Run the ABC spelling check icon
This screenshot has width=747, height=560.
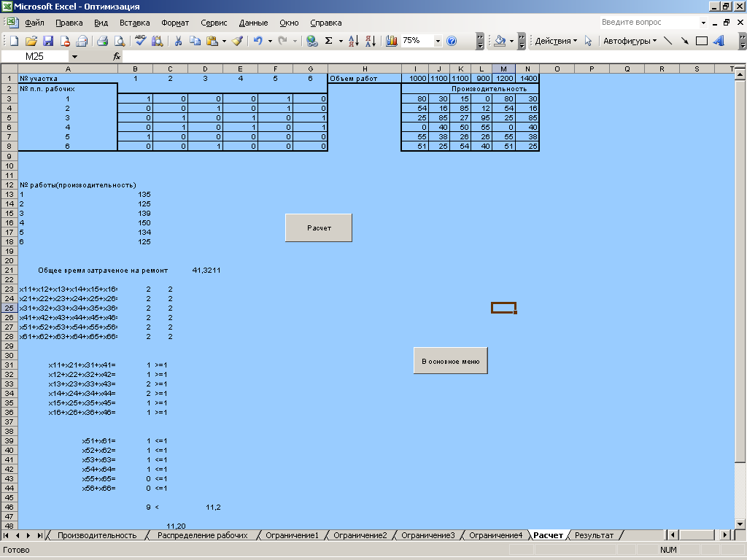(140, 41)
